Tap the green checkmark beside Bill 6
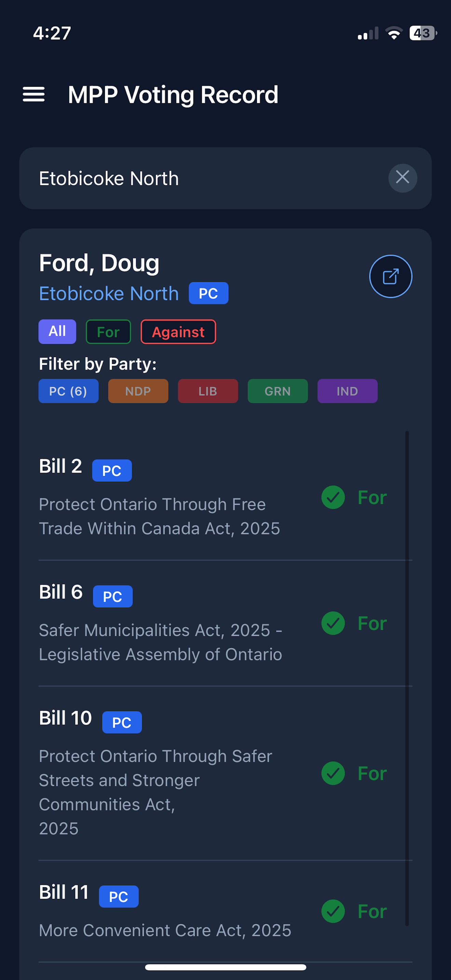The height and width of the screenshot is (980, 451). 333,623
